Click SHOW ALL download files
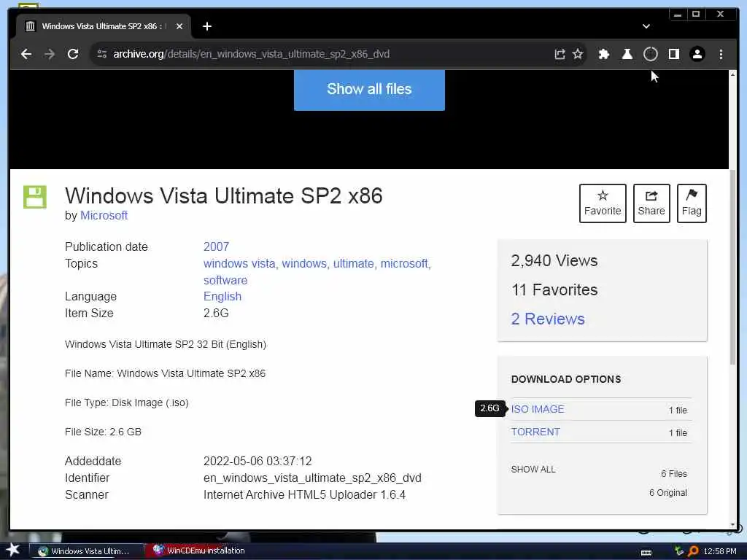 tap(533, 469)
